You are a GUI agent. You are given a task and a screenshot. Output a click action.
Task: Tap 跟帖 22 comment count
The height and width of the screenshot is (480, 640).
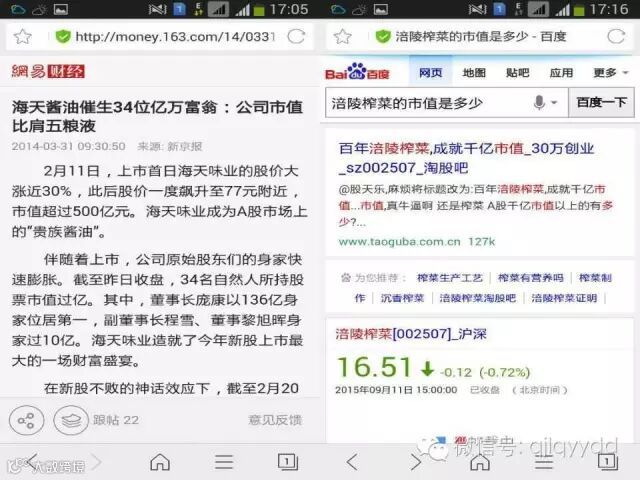[116, 420]
